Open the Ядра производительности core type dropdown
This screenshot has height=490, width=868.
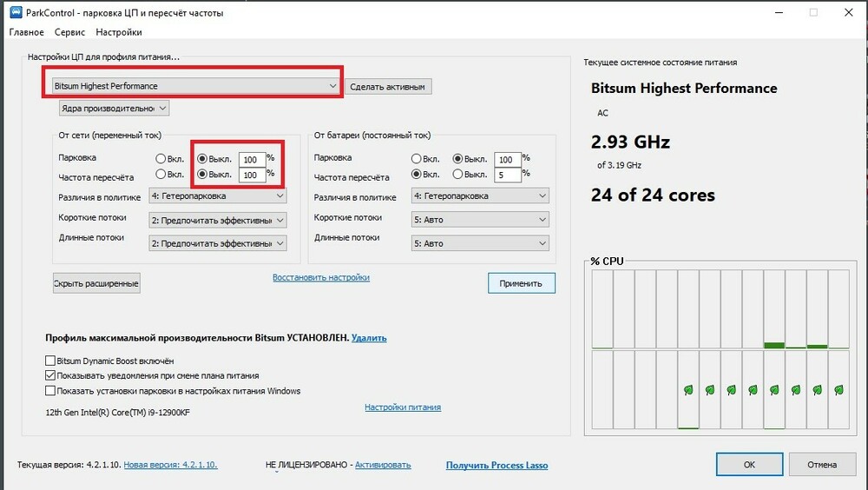point(114,108)
